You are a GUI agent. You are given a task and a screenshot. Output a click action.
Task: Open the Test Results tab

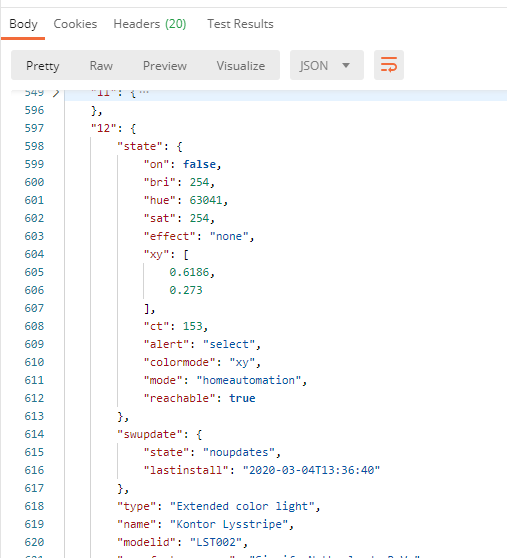[x=240, y=24]
